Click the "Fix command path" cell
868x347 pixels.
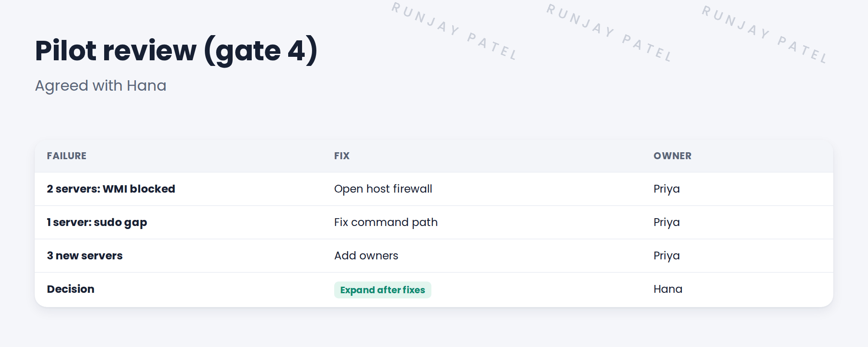click(386, 223)
